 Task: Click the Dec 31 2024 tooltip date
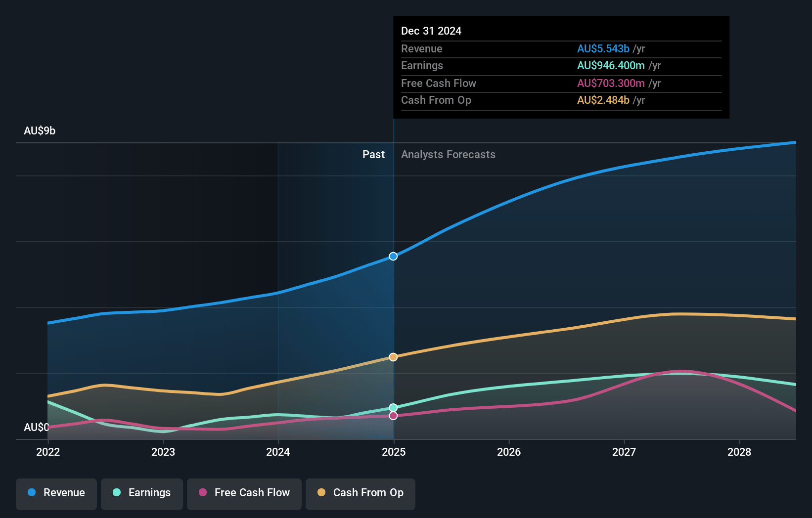(x=431, y=31)
